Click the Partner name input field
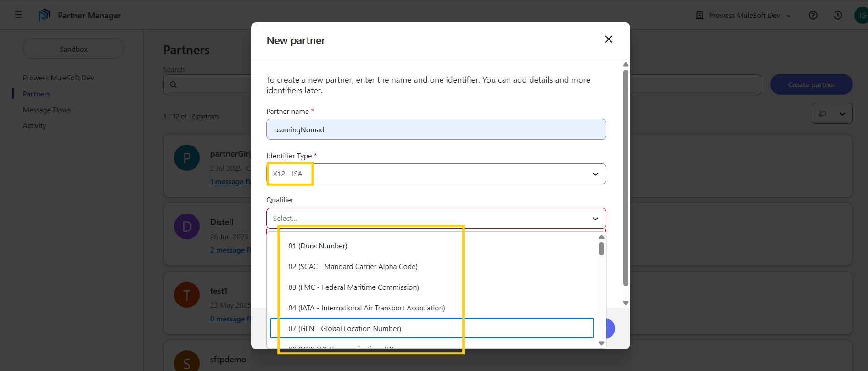The width and height of the screenshot is (868, 371). (436, 130)
